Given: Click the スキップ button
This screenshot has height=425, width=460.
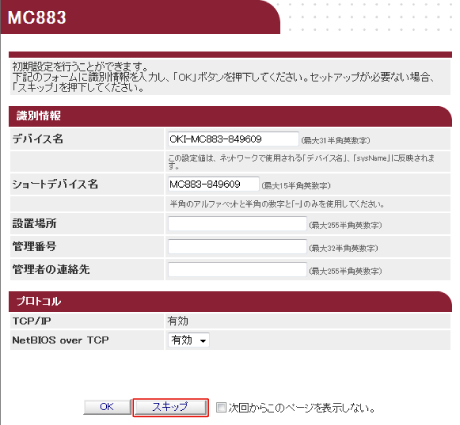Looking at the screenshot, I should [x=170, y=407].
